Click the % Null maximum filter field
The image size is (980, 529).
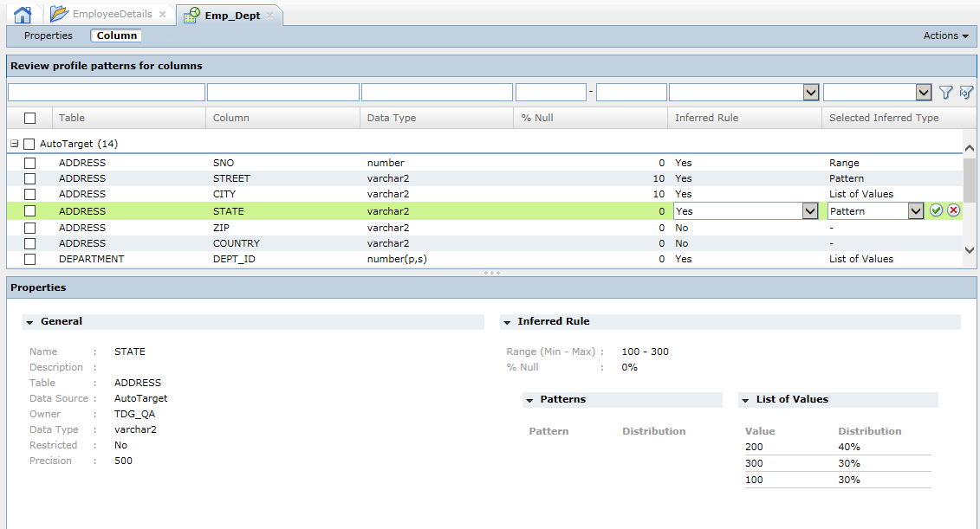632,93
